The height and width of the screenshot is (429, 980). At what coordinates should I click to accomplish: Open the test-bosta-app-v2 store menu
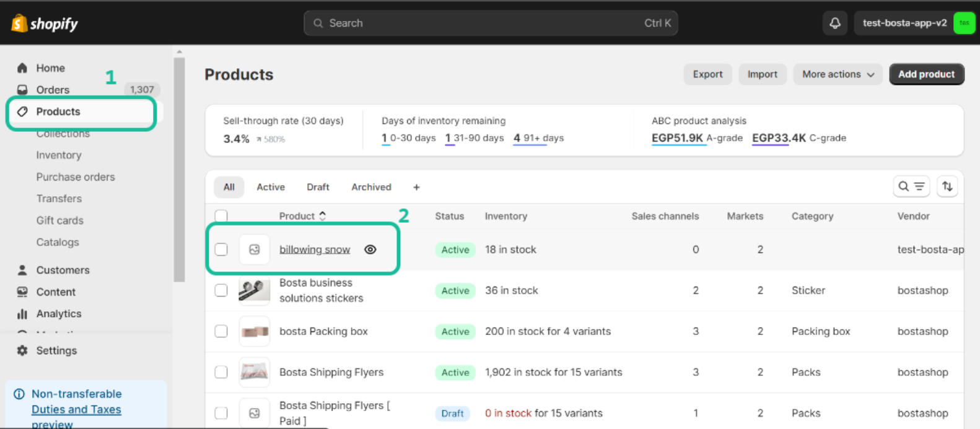914,23
